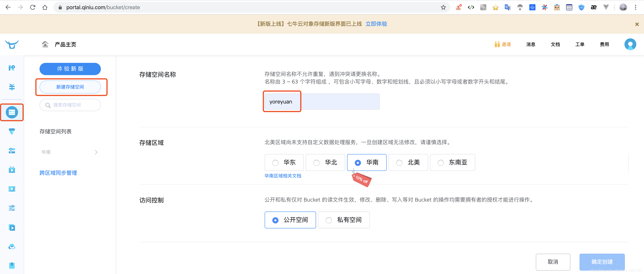Select 华东 storage region
The height and width of the screenshot is (274, 644).
tap(284, 162)
